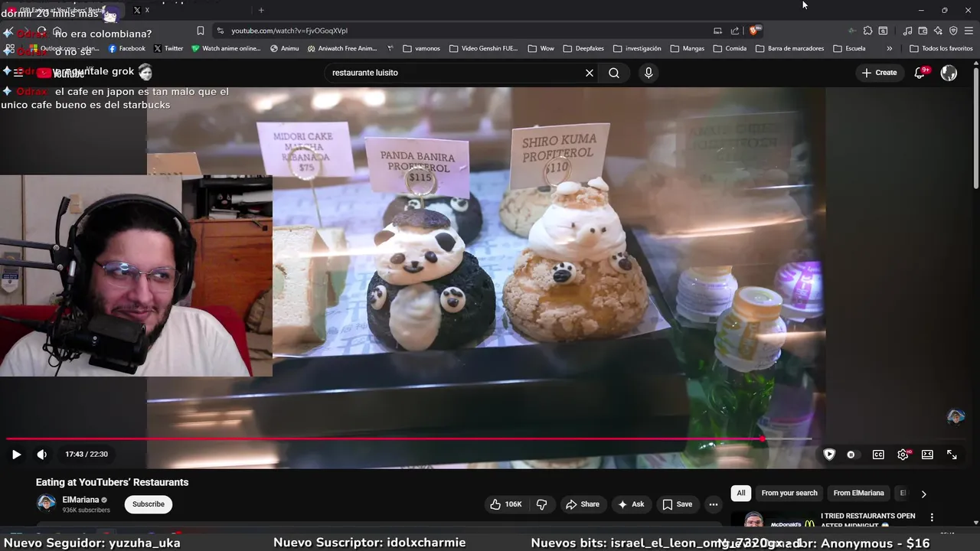Click the Ask button
This screenshot has width=980, height=551.
pos(632,504)
